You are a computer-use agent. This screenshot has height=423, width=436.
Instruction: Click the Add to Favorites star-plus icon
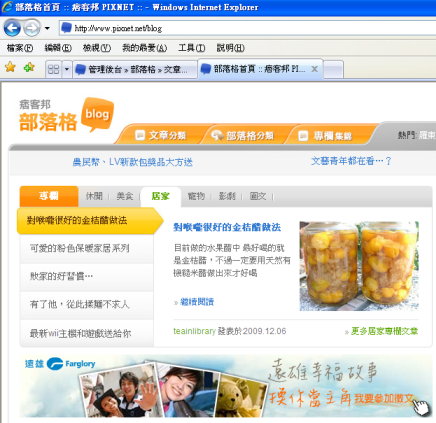[x=29, y=67]
